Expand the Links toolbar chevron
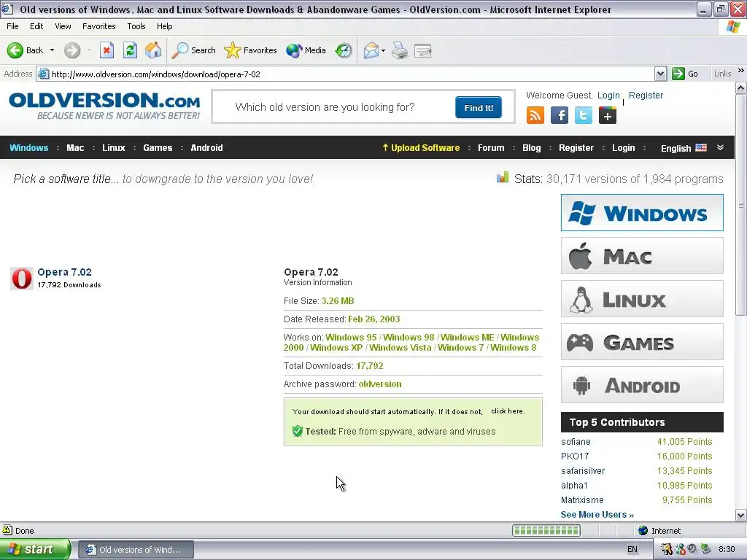Screen dimensions: 747x560 pyautogui.click(x=741, y=71)
